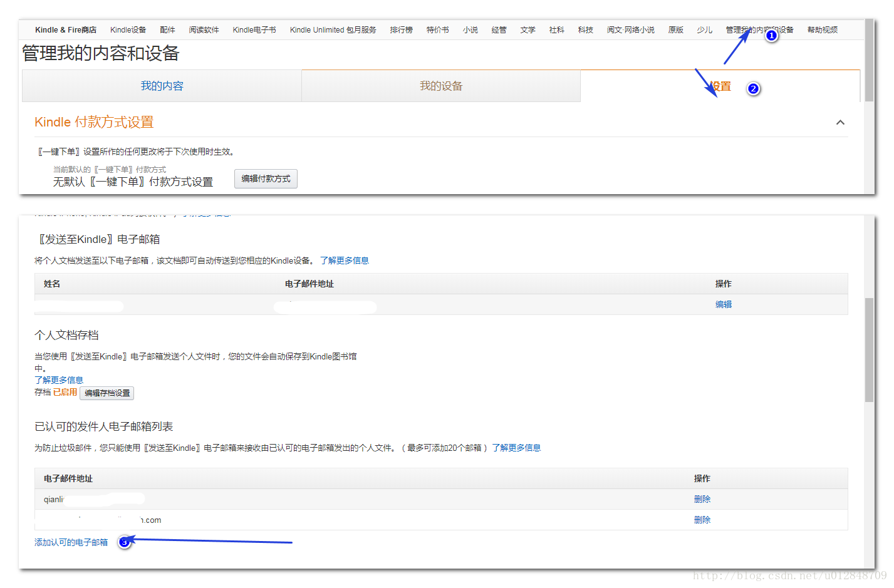Viewport: 894px width, 588px height.
Task: Click 编辑存档设置 button
Action: coord(107,393)
